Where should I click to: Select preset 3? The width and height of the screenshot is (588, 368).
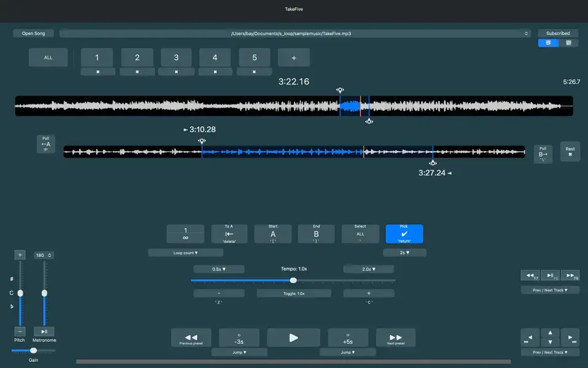tap(176, 58)
